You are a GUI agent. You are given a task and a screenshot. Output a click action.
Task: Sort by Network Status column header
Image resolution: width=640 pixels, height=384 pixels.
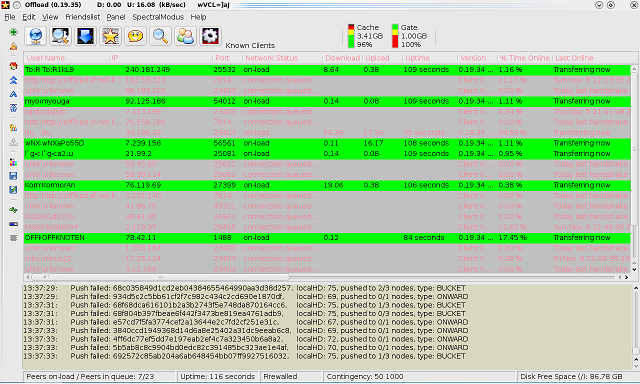(x=282, y=58)
